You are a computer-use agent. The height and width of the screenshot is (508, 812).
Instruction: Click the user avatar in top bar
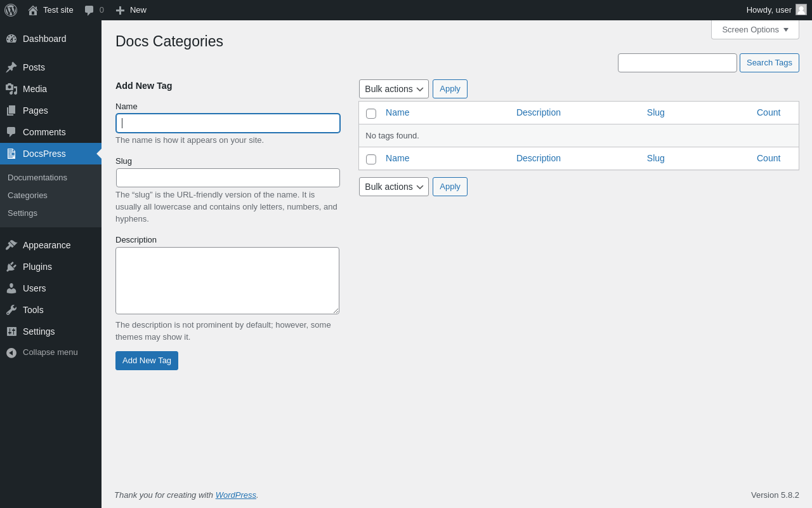(x=801, y=10)
